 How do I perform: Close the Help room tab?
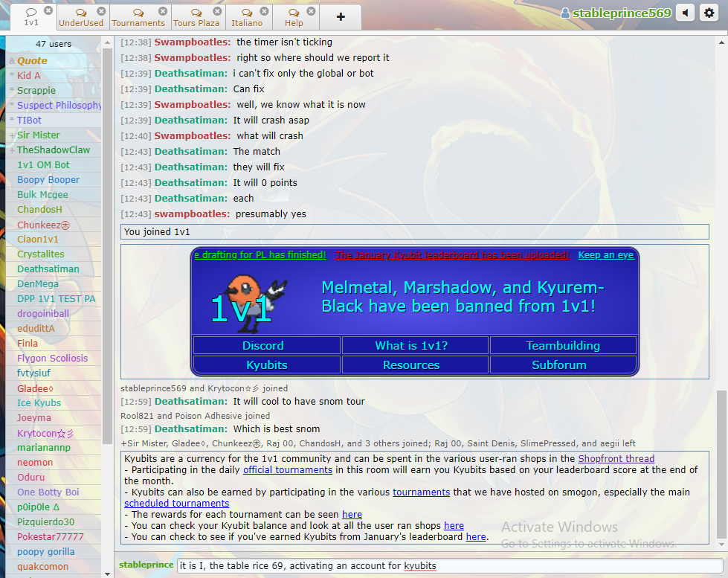click(311, 11)
